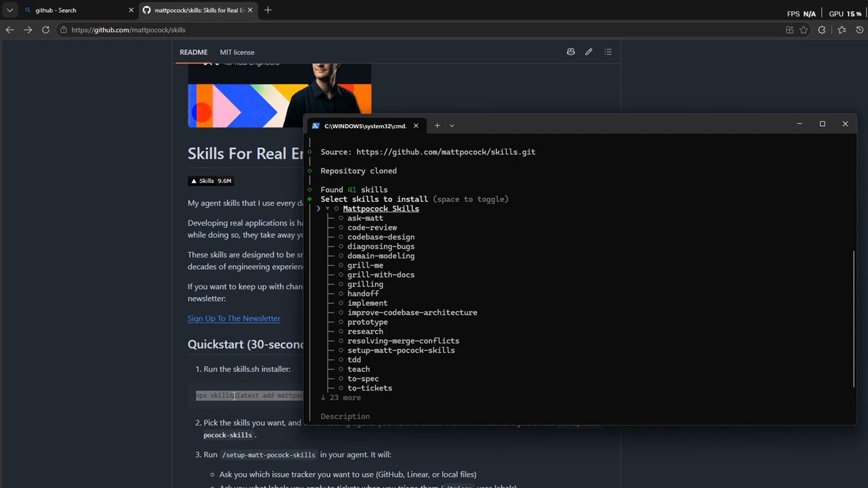Reload the GitHub page

click(45, 30)
